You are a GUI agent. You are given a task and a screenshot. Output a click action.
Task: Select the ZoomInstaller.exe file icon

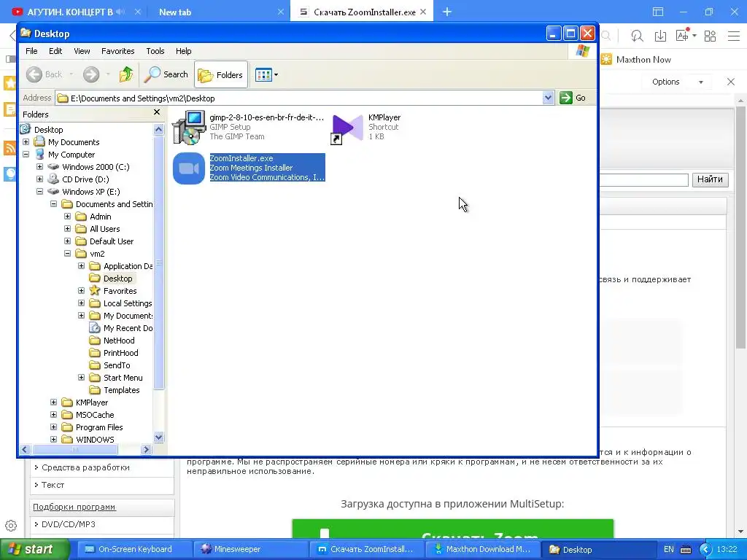[x=189, y=168]
